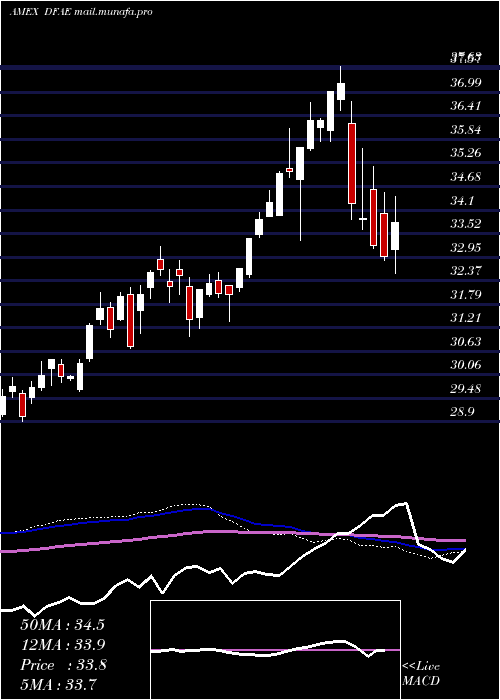The height and width of the screenshot is (700, 500).
Task: Select the 29.48 price axis label
Action: pyautogui.click(x=466, y=389)
